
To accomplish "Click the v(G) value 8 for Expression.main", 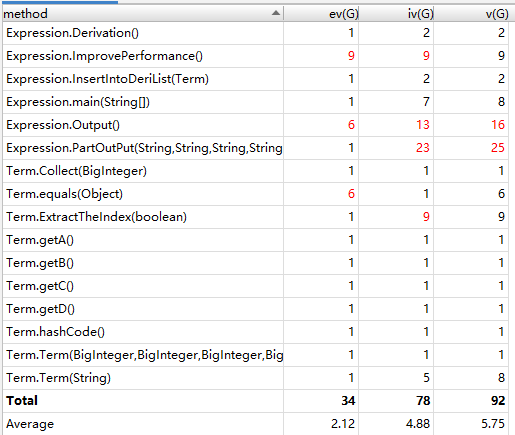I will tap(501, 102).
